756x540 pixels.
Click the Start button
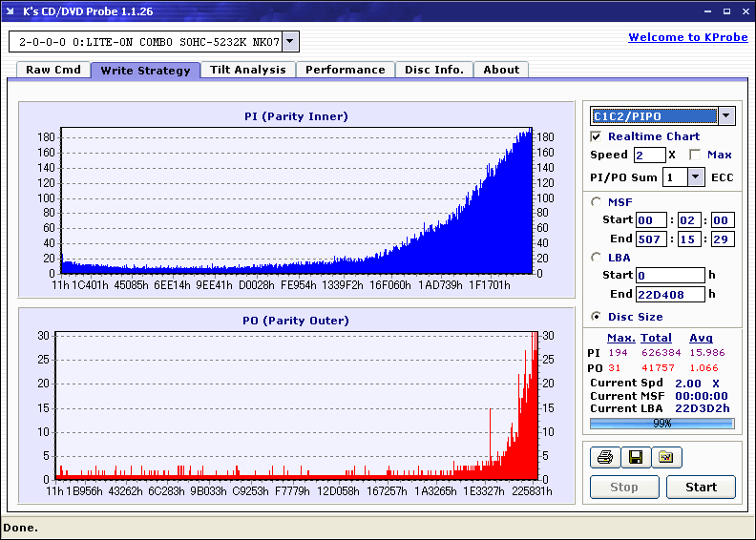click(701, 487)
